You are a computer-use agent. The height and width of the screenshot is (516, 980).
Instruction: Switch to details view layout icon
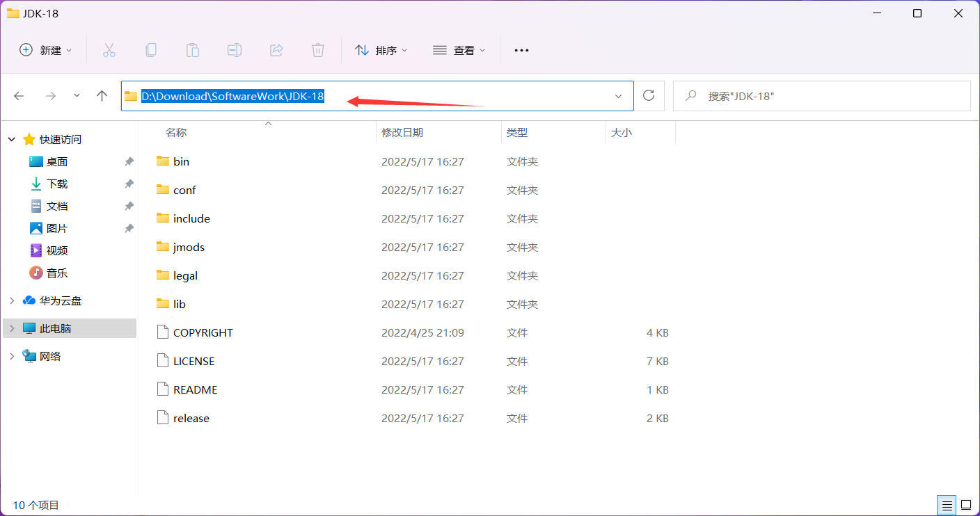tap(947, 505)
